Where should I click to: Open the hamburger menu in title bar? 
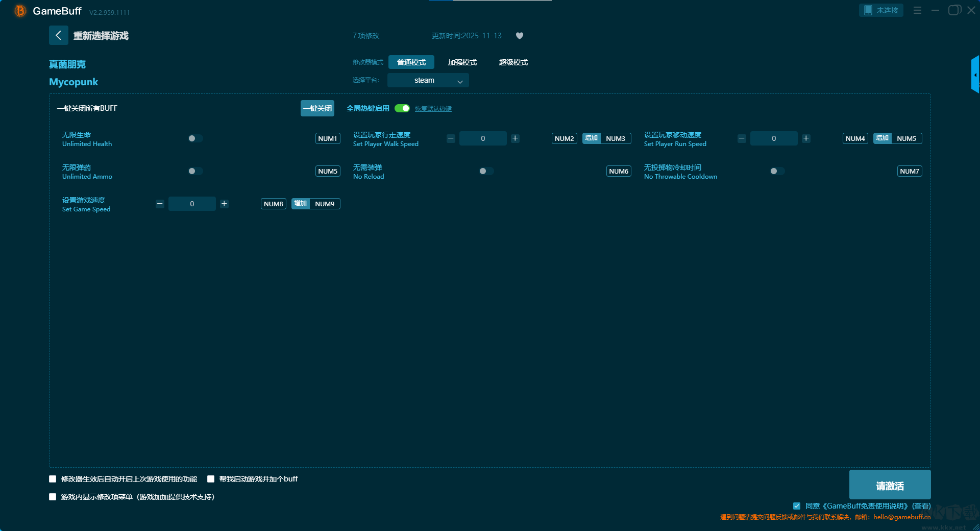pos(917,10)
